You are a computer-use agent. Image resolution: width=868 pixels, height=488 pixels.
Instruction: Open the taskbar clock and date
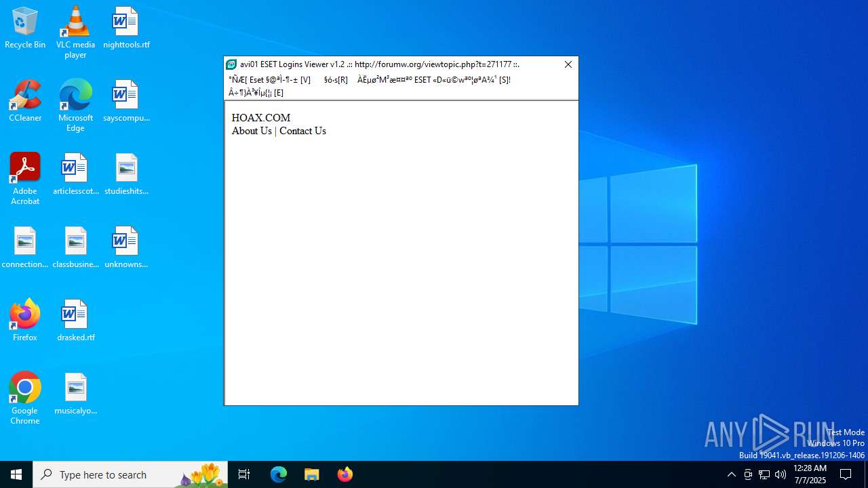point(810,474)
